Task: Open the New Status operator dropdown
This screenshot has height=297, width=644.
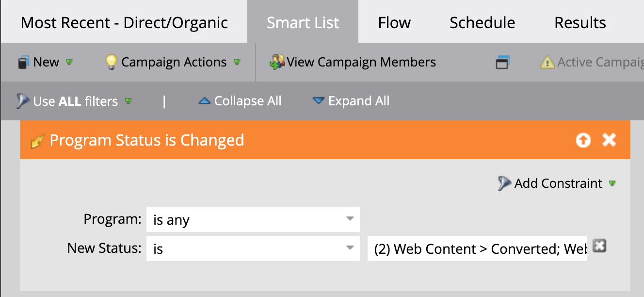Action: 350,248
